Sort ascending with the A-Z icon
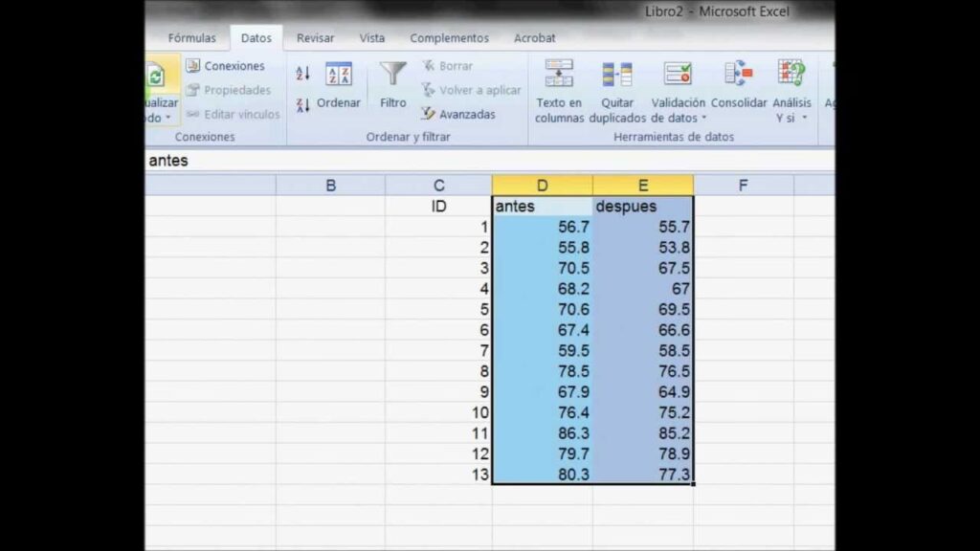This screenshot has height=551, width=980. [x=302, y=74]
